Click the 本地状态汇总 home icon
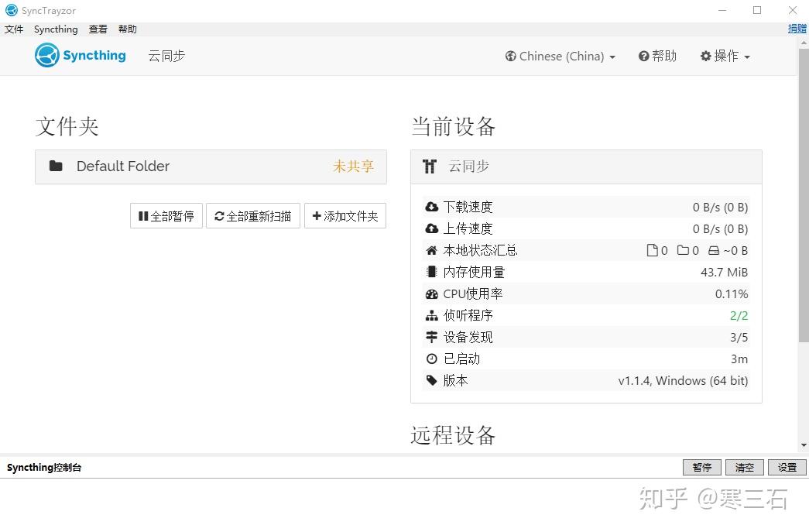The image size is (809, 532). click(431, 250)
